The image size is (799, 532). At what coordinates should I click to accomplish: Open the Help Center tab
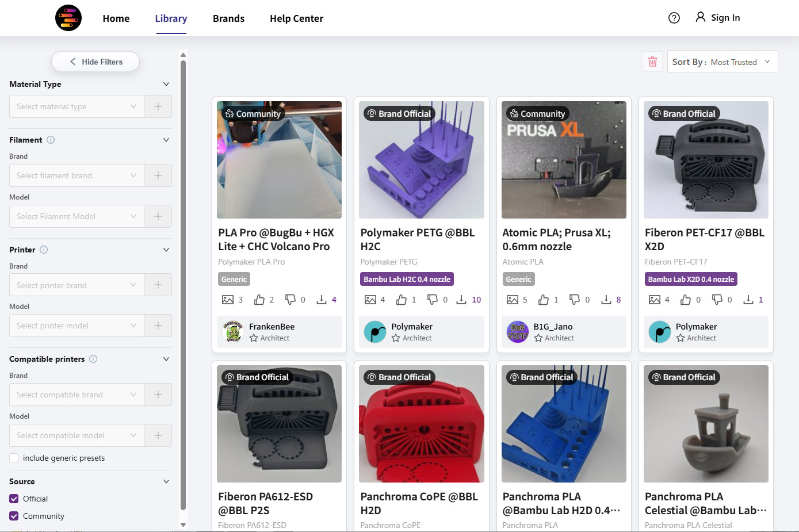point(296,18)
